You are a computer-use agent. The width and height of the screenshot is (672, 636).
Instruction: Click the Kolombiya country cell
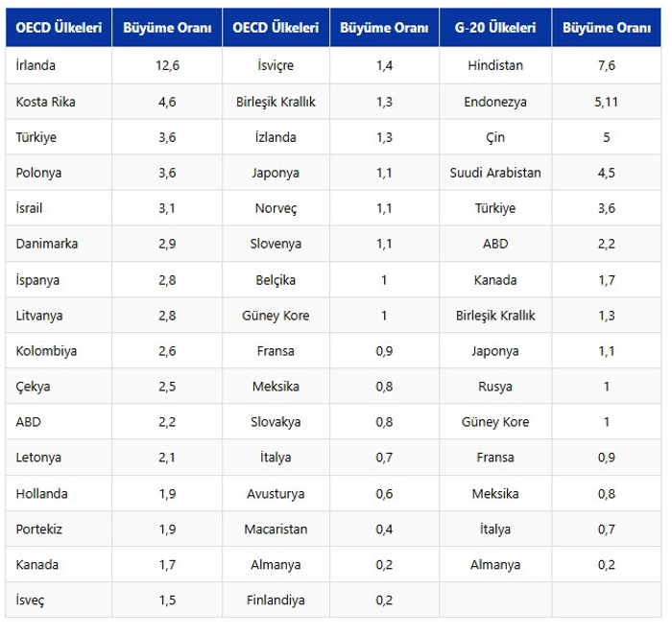tap(46, 351)
